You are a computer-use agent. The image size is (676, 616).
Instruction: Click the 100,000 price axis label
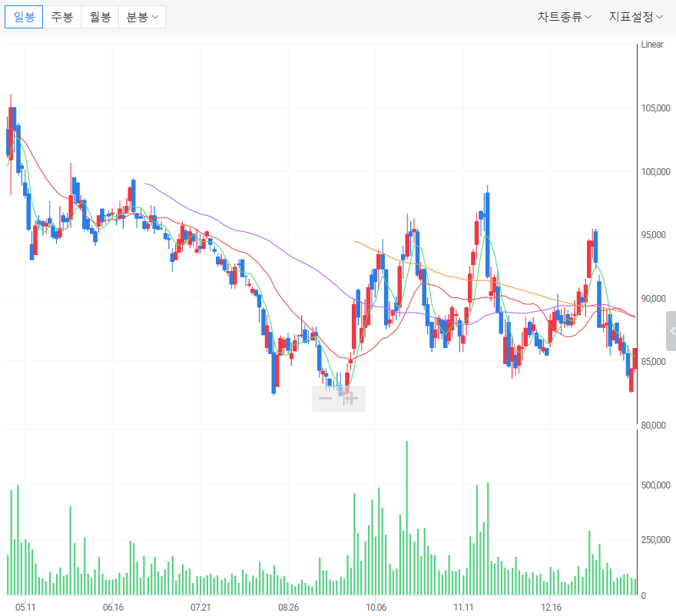tap(656, 171)
